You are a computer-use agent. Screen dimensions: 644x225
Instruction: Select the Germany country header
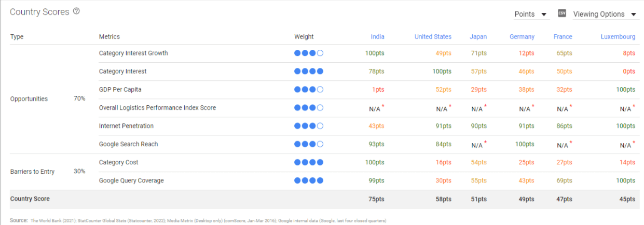(522, 37)
